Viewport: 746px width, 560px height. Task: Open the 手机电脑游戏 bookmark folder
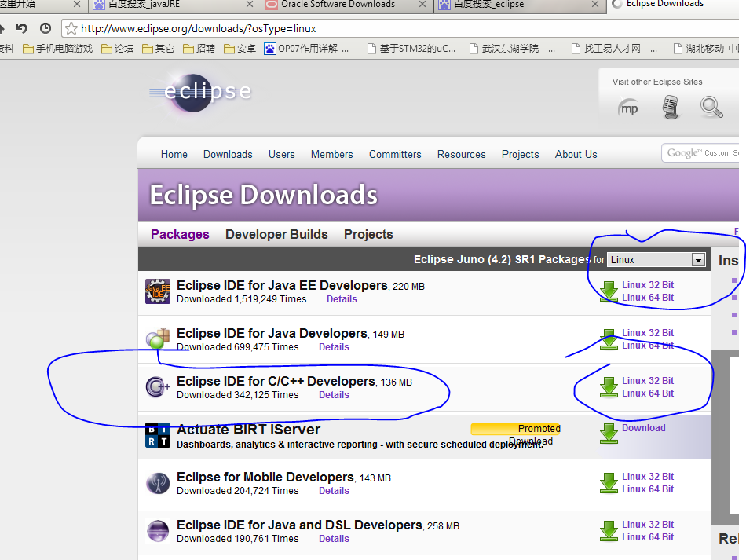click(x=57, y=49)
